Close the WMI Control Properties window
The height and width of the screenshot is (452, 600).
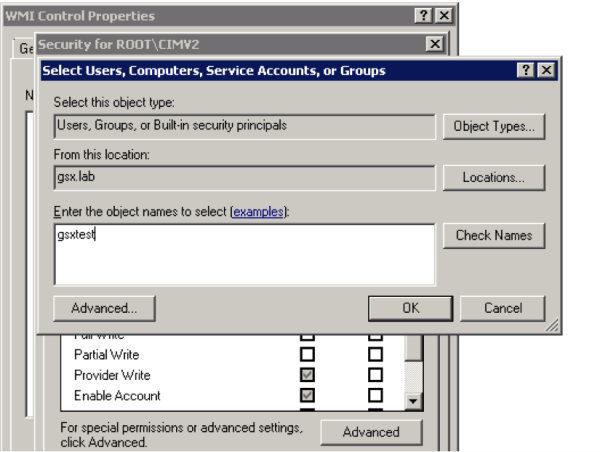tap(444, 16)
